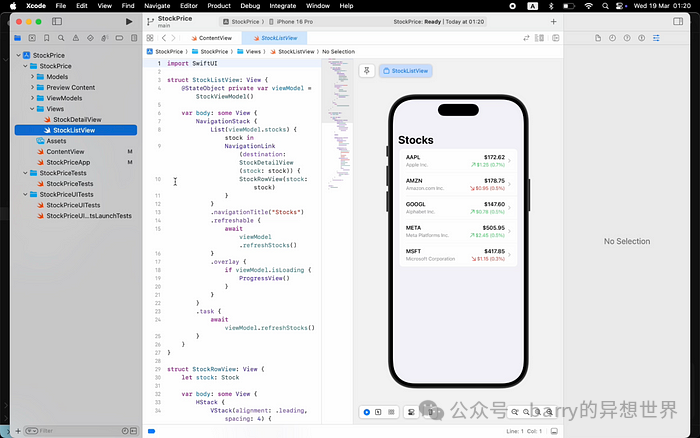Show the File inspector

coord(598,38)
